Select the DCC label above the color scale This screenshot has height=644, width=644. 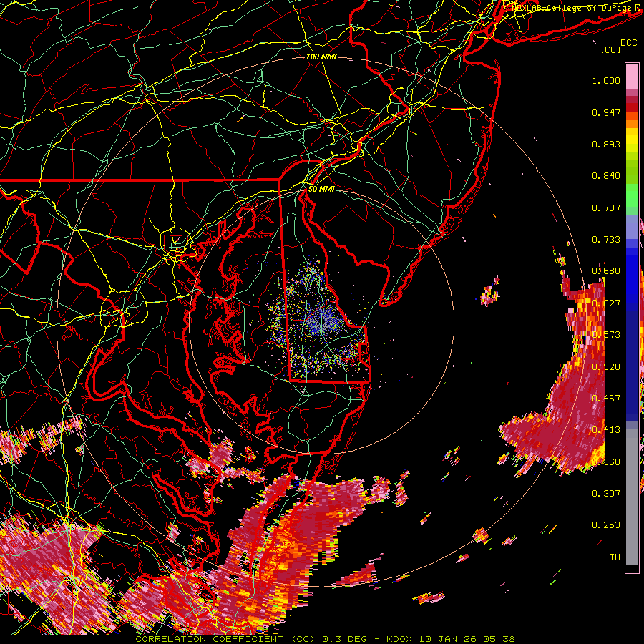pyautogui.click(x=629, y=43)
